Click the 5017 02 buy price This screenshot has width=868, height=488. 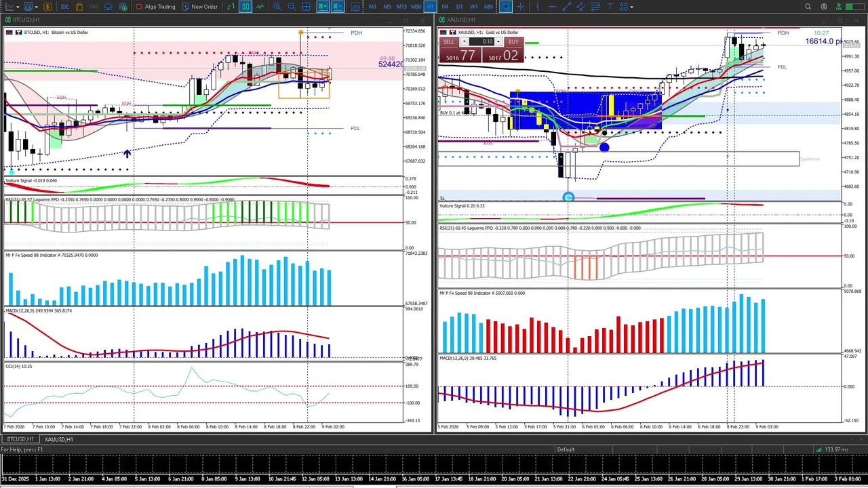(503, 55)
